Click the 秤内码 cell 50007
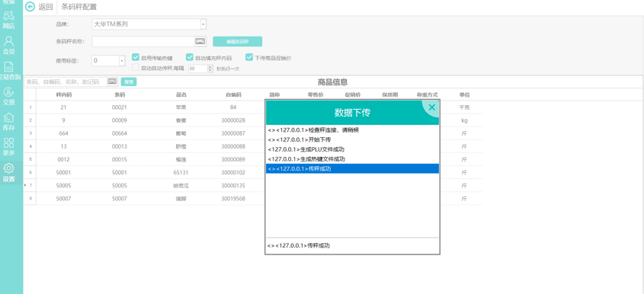Viewport: 644px width, 294px height. coord(64,199)
